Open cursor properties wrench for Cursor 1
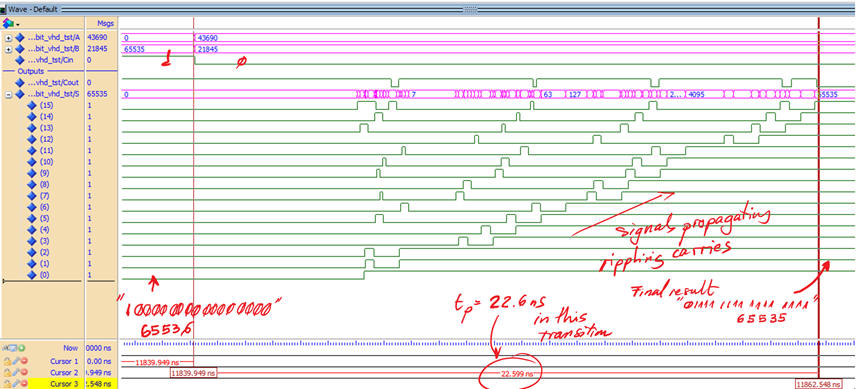 (x=16, y=362)
